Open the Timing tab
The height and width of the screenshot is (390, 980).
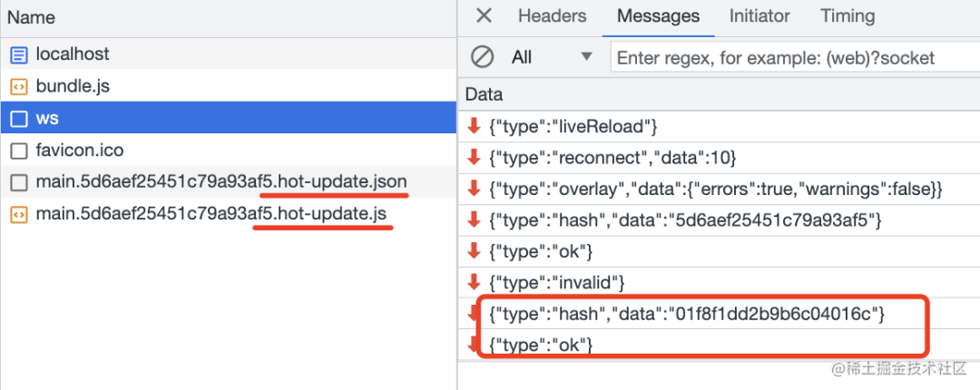[x=848, y=15]
